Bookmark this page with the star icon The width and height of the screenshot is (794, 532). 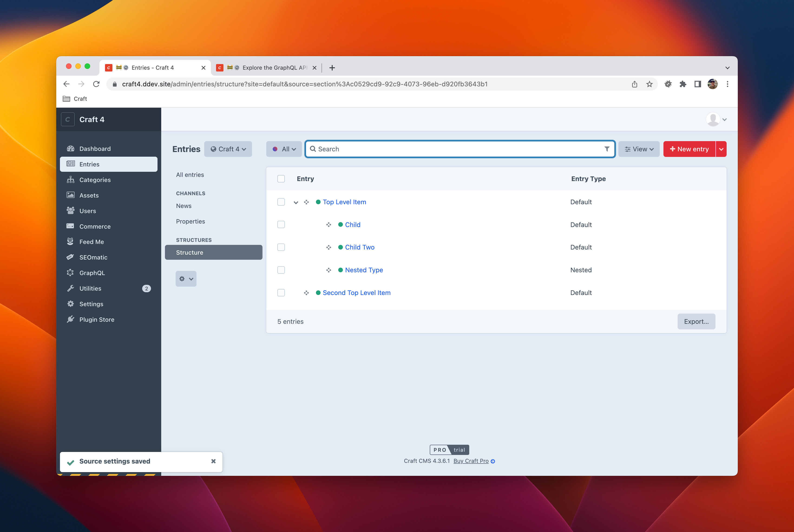649,84
